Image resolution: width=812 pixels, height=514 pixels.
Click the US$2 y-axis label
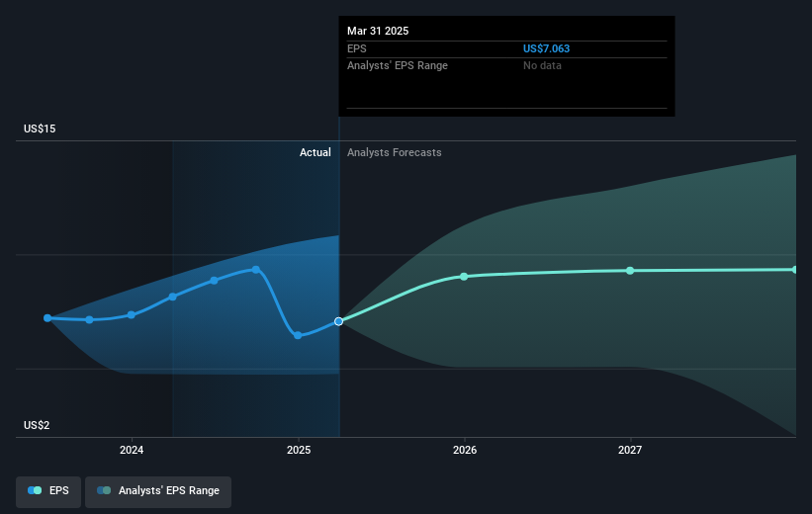point(37,425)
